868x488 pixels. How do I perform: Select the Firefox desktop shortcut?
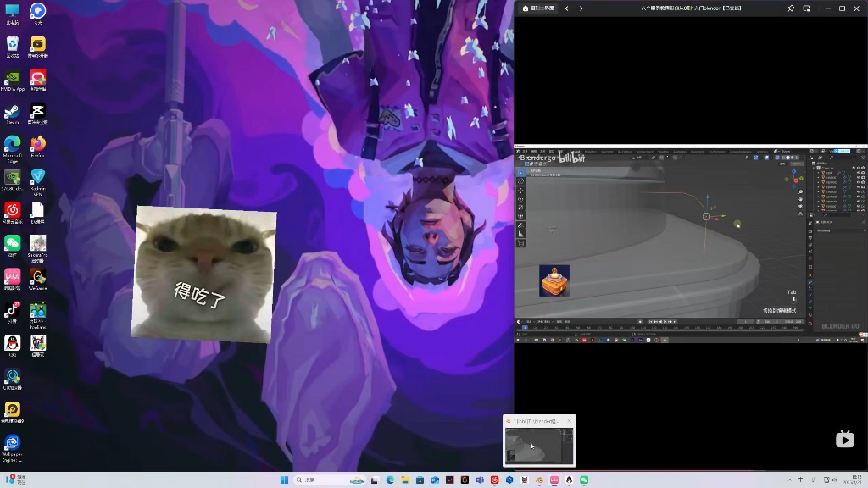[37, 144]
